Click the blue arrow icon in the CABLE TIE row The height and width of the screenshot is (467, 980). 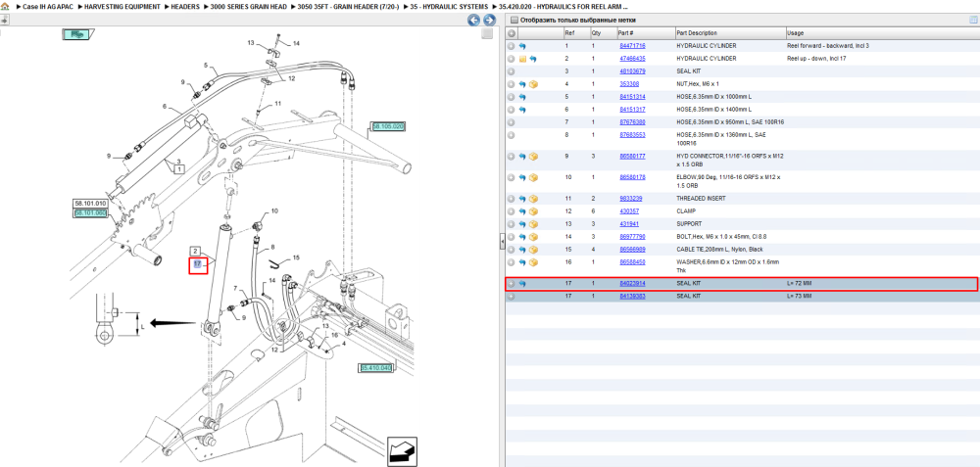pos(522,250)
